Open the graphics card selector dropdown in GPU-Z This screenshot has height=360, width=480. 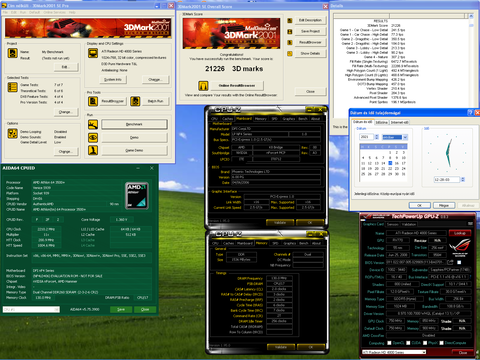click(394, 352)
